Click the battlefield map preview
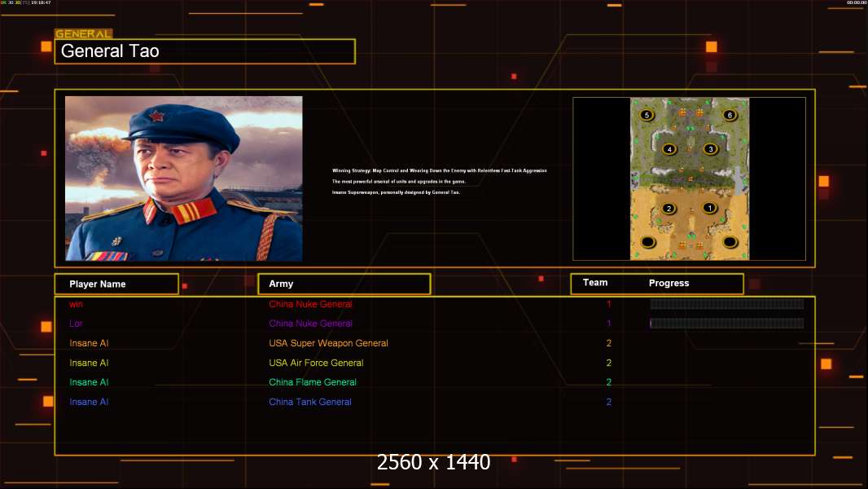The image size is (868, 489). [689, 178]
